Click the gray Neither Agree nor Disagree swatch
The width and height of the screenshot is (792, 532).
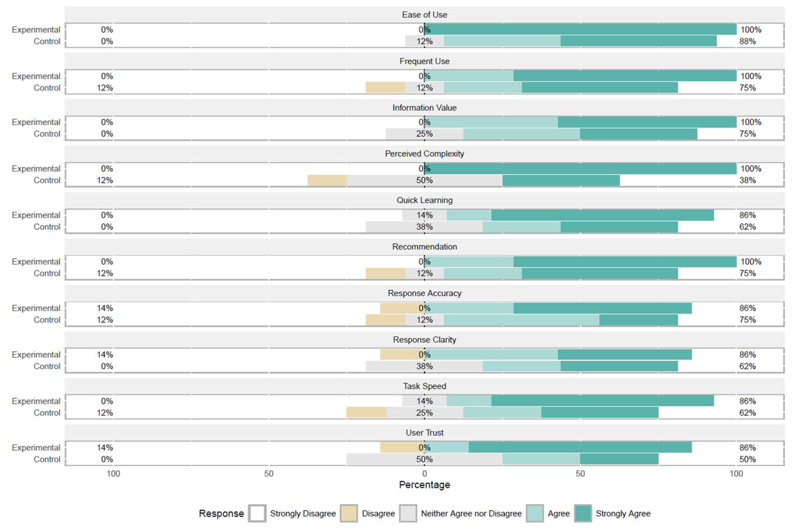point(408,513)
